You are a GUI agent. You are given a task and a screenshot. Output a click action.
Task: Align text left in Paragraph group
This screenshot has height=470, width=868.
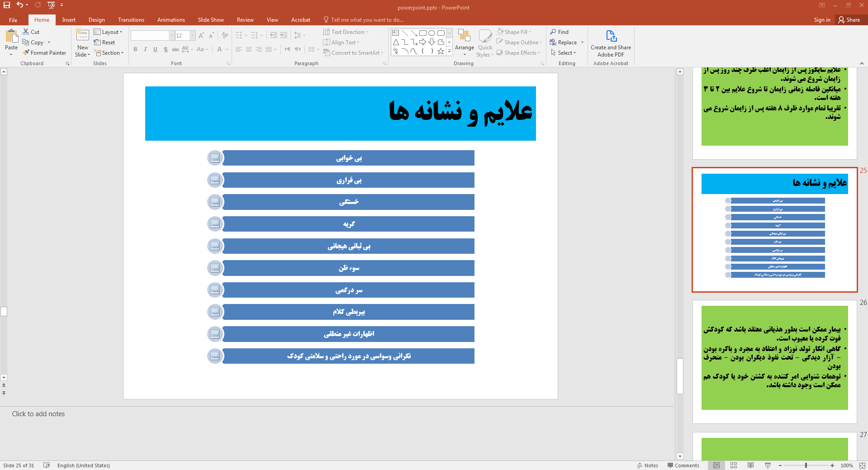click(x=239, y=49)
